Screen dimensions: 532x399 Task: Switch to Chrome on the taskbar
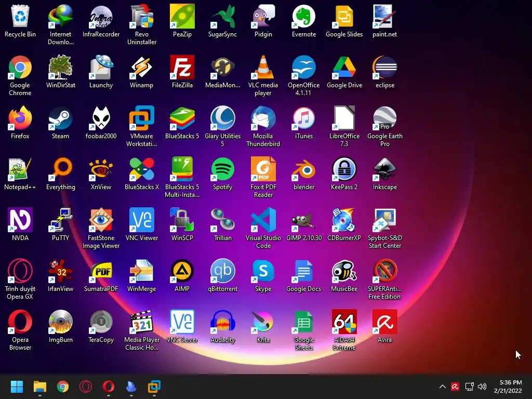coord(63,387)
